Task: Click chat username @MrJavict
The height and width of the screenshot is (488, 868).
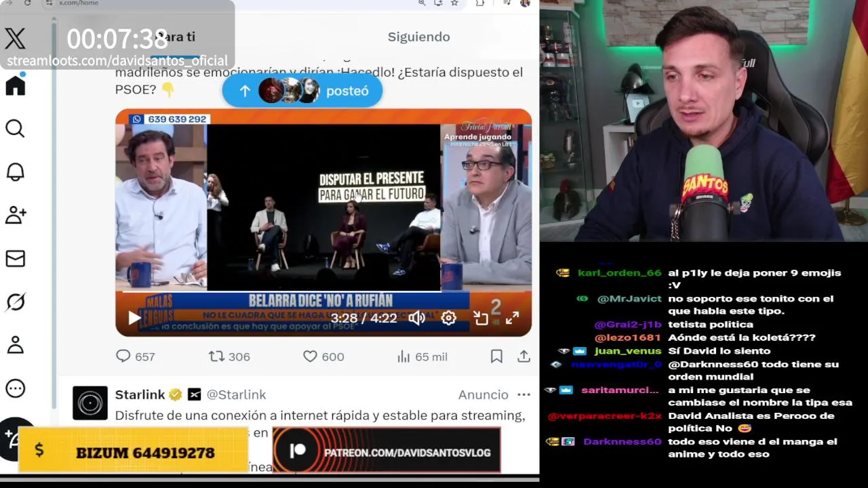Action: pyautogui.click(x=629, y=299)
